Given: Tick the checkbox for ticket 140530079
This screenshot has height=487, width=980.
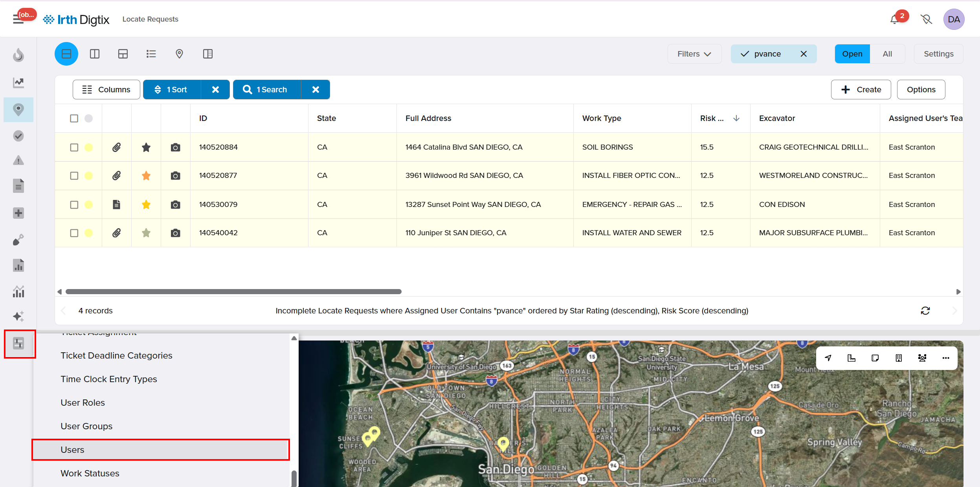Looking at the screenshot, I should pos(74,205).
